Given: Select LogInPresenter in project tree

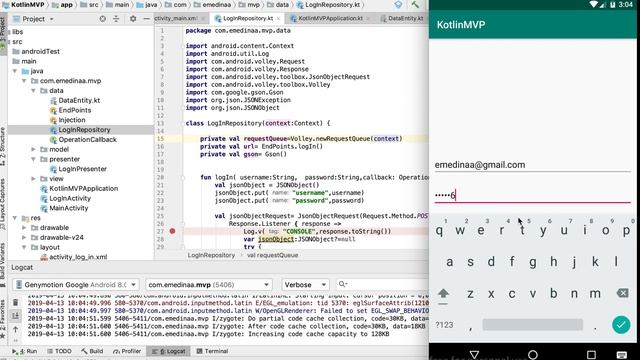Looking at the screenshot, I should [x=82, y=169].
